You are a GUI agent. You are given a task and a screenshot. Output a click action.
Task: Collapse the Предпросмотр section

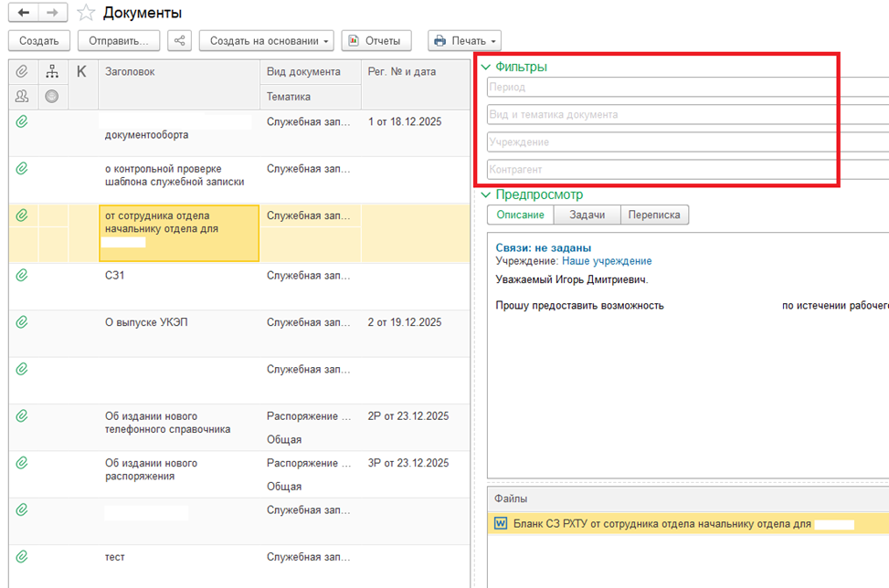(486, 194)
